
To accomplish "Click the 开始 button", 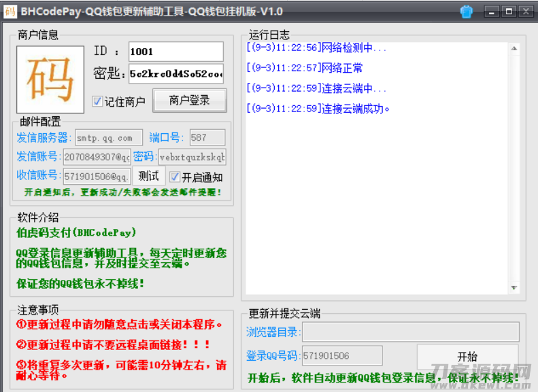I will [x=467, y=357].
